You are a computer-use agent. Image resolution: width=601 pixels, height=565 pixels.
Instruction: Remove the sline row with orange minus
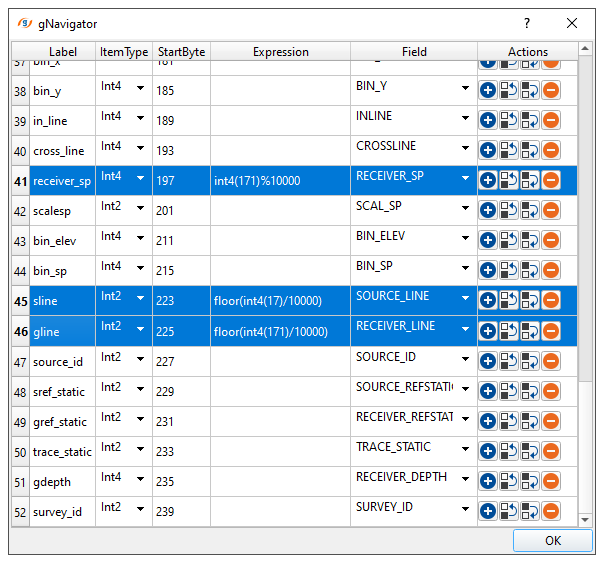point(550,301)
